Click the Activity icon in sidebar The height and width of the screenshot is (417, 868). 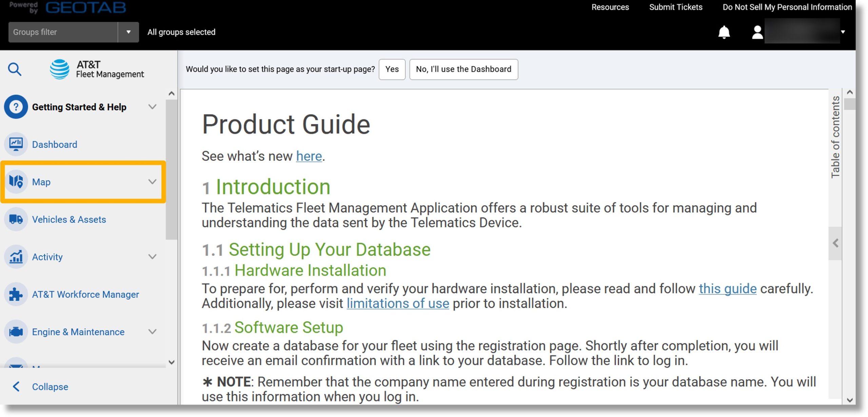(16, 257)
